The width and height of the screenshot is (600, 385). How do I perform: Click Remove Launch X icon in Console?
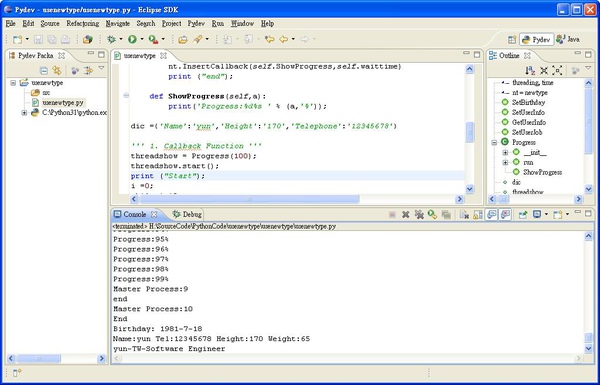[406, 215]
